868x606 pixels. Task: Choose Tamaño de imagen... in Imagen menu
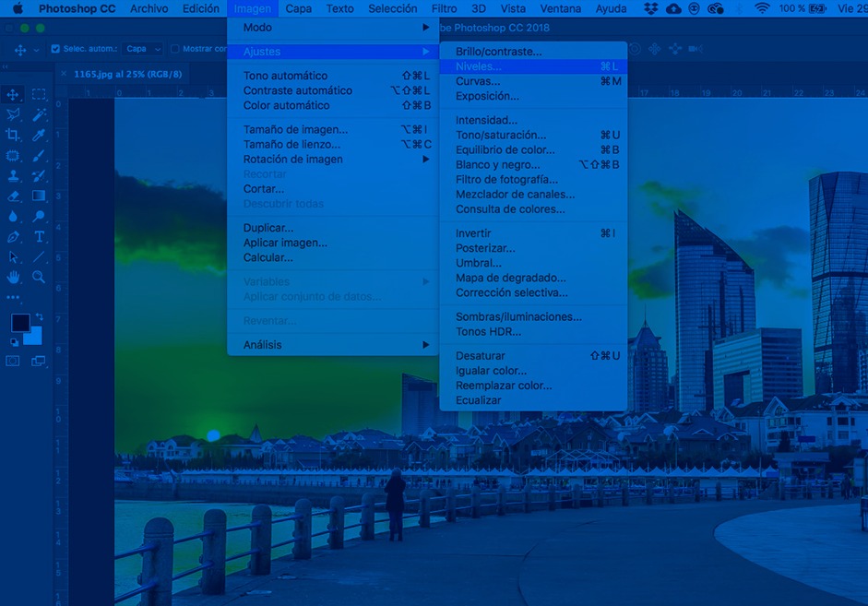click(333, 129)
